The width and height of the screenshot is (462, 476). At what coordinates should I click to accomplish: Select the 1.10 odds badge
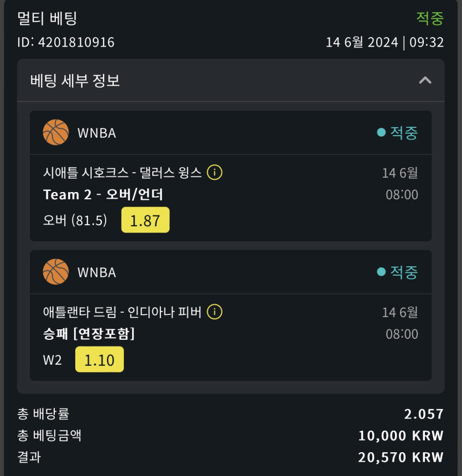100,360
